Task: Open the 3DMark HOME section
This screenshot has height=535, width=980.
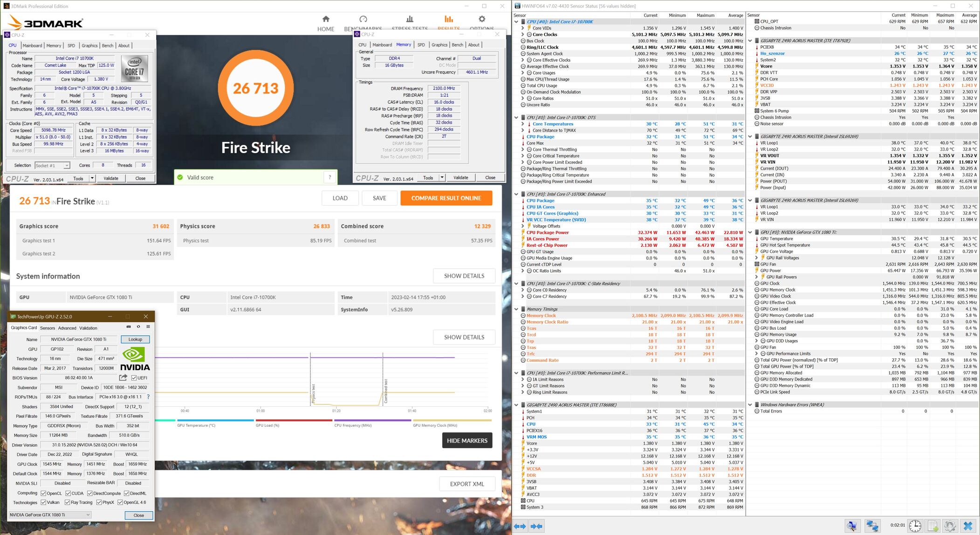Action: [326, 23]
